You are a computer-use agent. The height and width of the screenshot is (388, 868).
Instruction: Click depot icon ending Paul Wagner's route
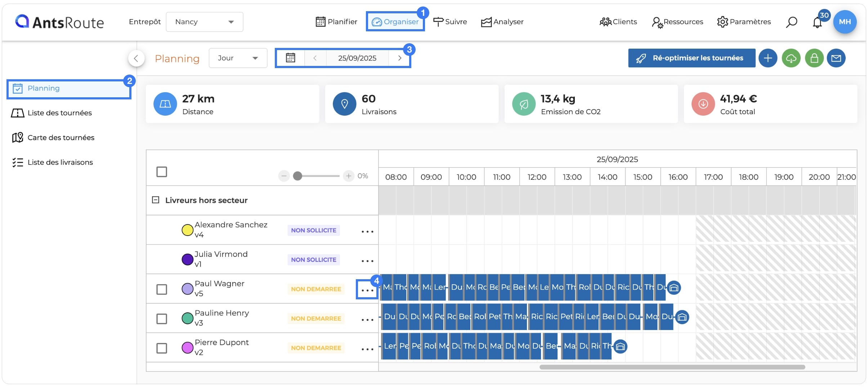coord(674,287)
